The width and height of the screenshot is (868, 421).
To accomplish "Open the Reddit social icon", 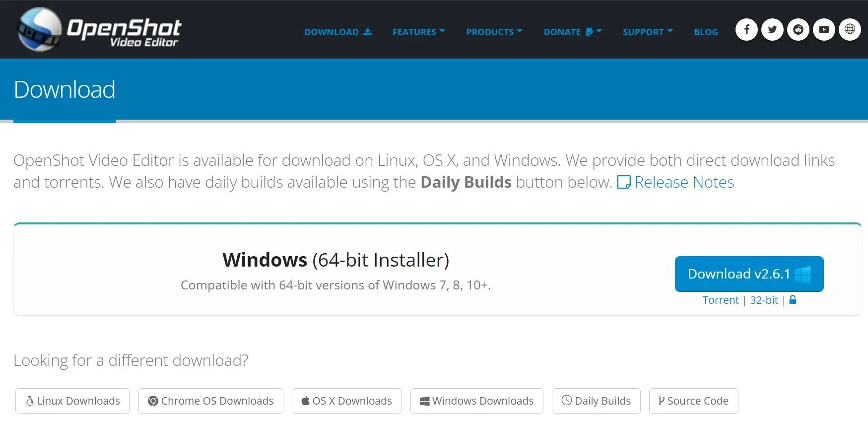I will 798,30.
